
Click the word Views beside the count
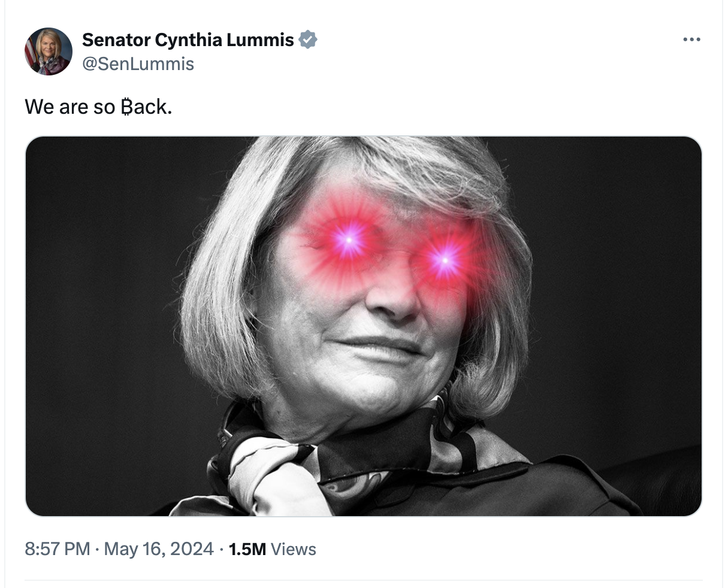click(x=294, y=549)
